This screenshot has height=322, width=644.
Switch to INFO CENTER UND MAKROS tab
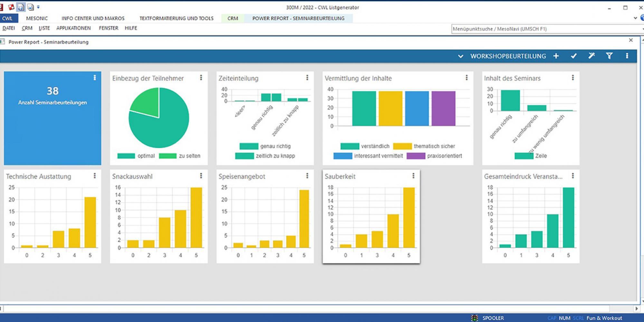pos(93,18)
